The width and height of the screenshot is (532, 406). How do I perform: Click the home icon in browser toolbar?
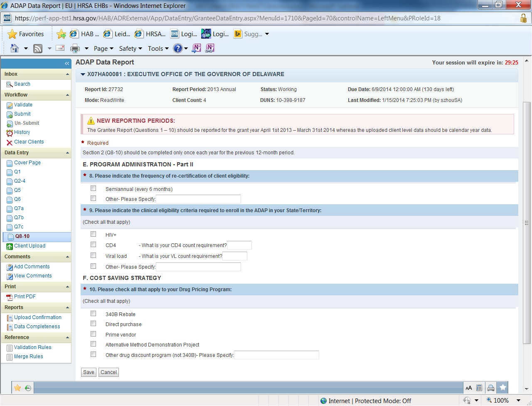coord(15,48)
